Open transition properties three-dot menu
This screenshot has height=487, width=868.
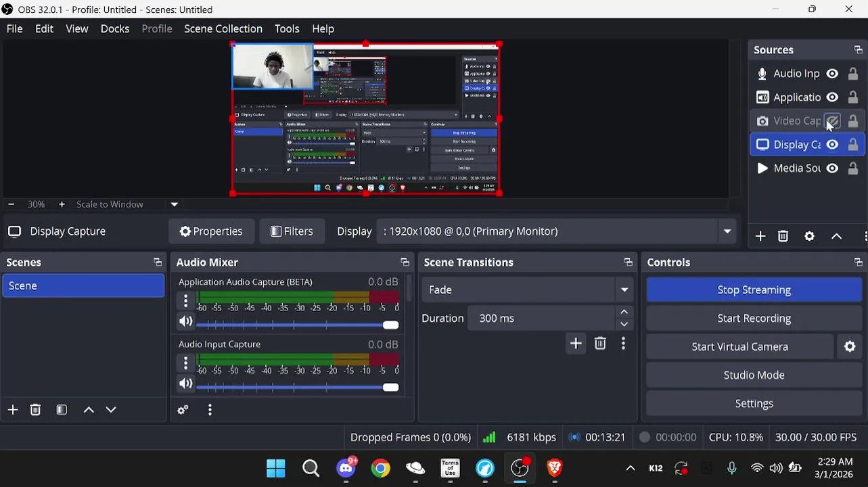click(x=623, y=344)
